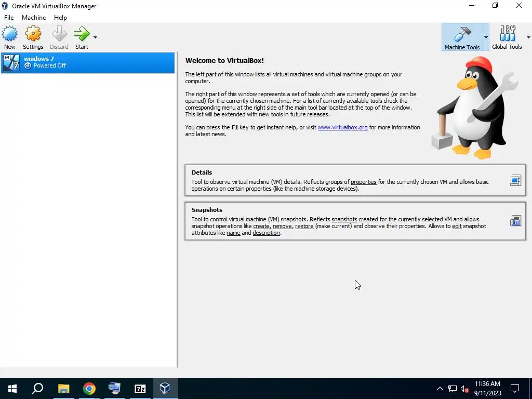Screen dimensions: 532x399
Task: Click the muted volume tray icon
Action: pyautogui.click(x=465, y=389)
